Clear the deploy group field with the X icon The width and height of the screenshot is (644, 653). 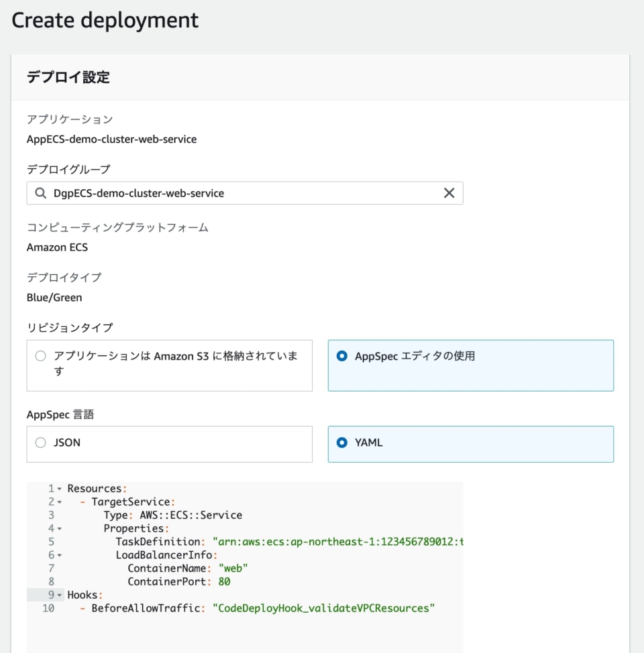click(449, 193)
